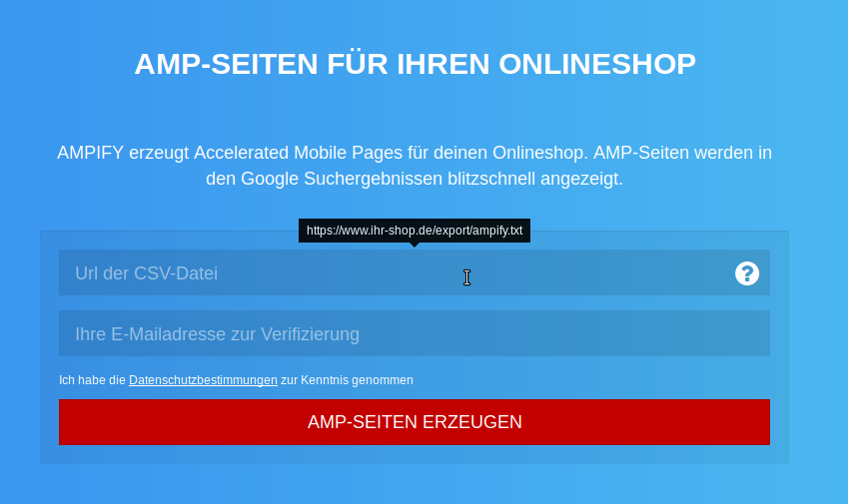Click the 'zur Kenntnis genommen' text
The image size is (848, 504).
click(x=347, y=380)
